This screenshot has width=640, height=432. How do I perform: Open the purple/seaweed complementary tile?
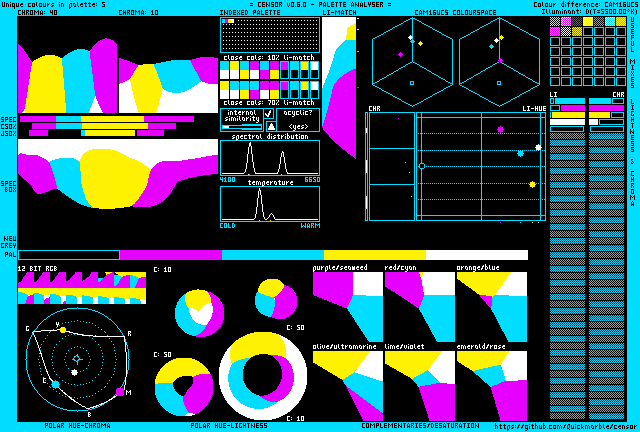coord(348,307)
